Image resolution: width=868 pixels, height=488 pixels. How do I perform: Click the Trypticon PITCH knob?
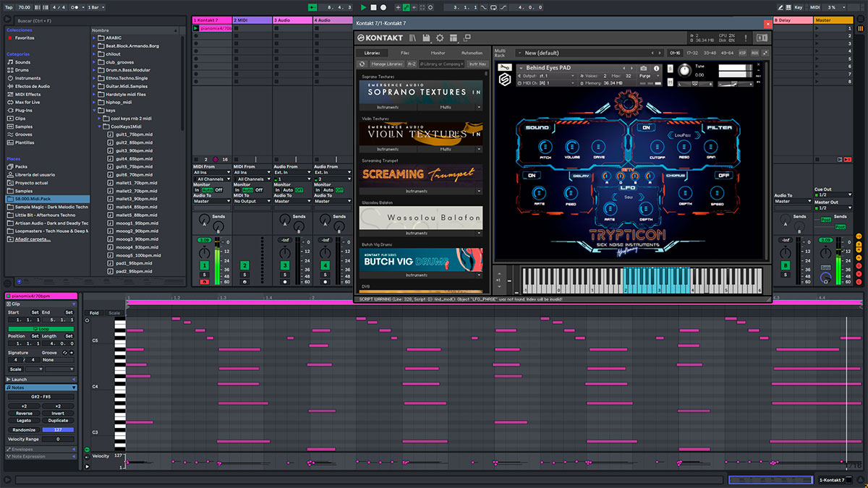[x=545, y=145]
